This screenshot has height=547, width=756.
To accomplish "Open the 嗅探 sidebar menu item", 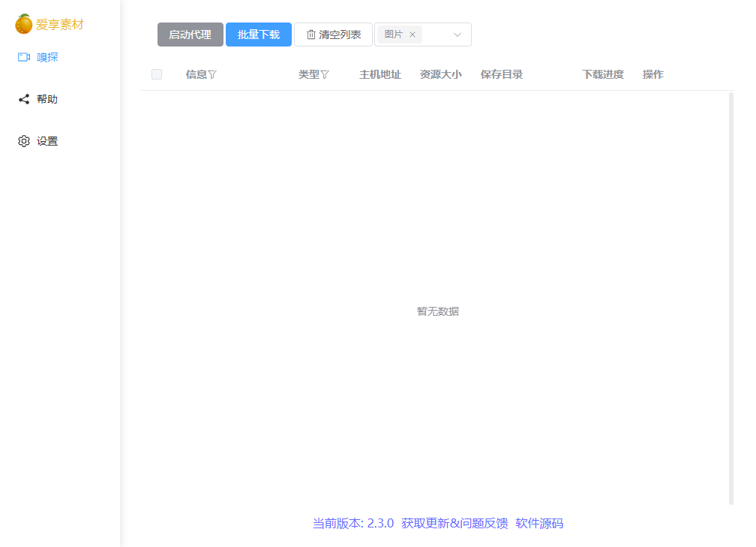I will click(x=47, y=57).
